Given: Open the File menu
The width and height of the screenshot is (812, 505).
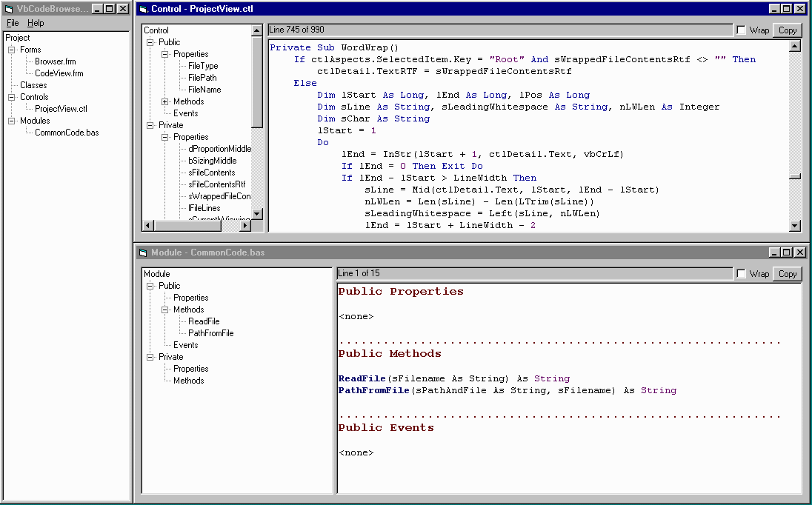Looking at the screenshot, I should [x=13, y=23].
